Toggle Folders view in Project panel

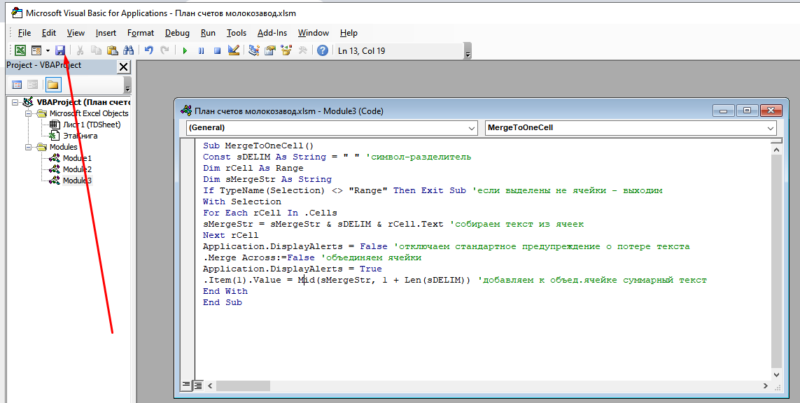click(x=53, y=85)
